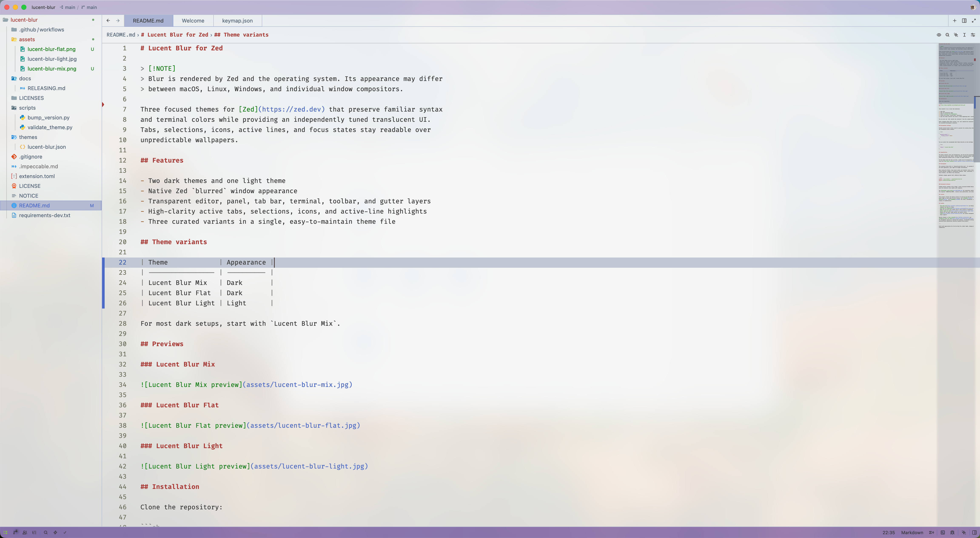Collapse the scripts folder
The image size is (980, 538).
coord(51,108)
